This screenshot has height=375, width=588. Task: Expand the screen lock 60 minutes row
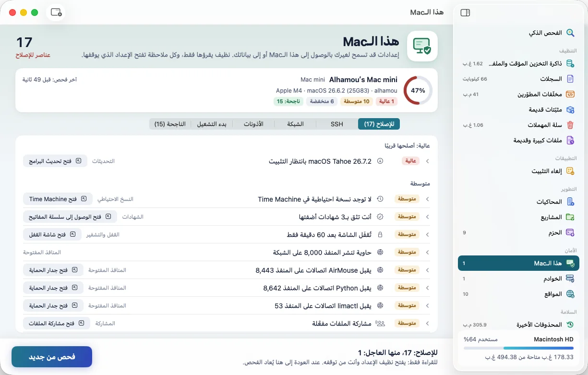click(x=427, y=234)
